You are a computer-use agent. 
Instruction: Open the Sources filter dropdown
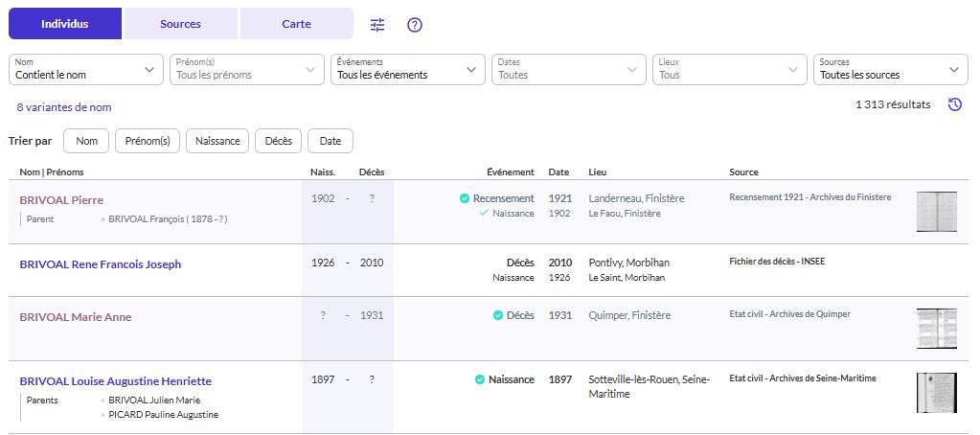pos(890,69)
